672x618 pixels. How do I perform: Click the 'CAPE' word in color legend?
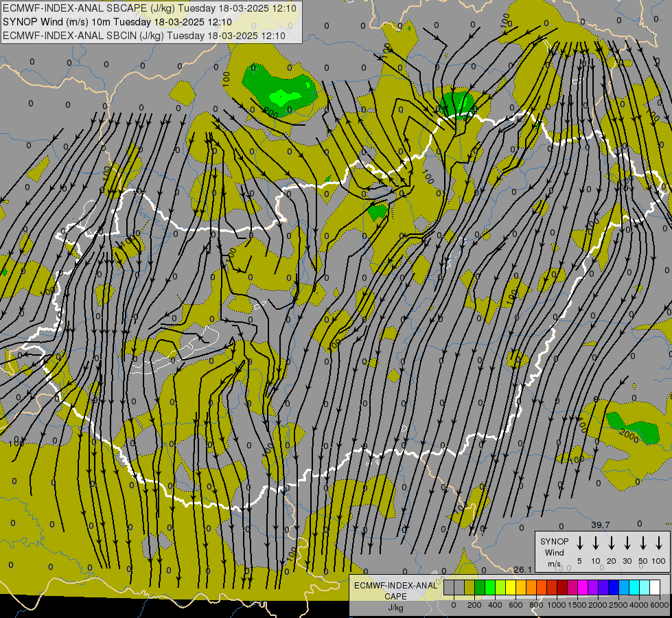pyautogui.click(x=395, y=597)
